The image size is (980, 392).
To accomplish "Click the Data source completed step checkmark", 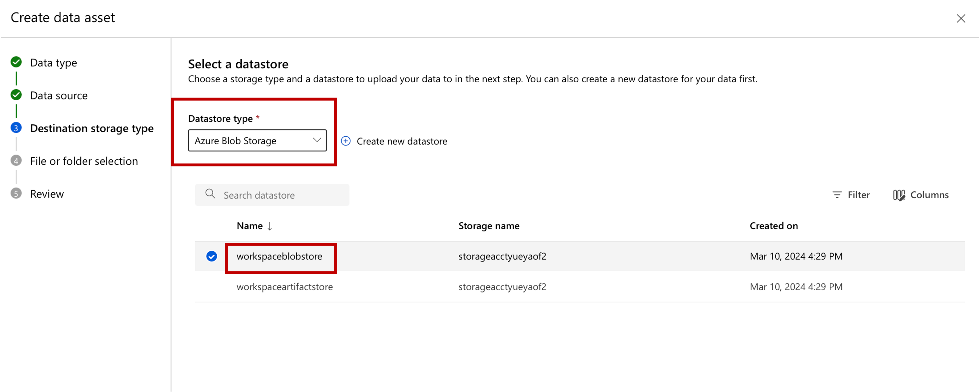I will 16,95.
